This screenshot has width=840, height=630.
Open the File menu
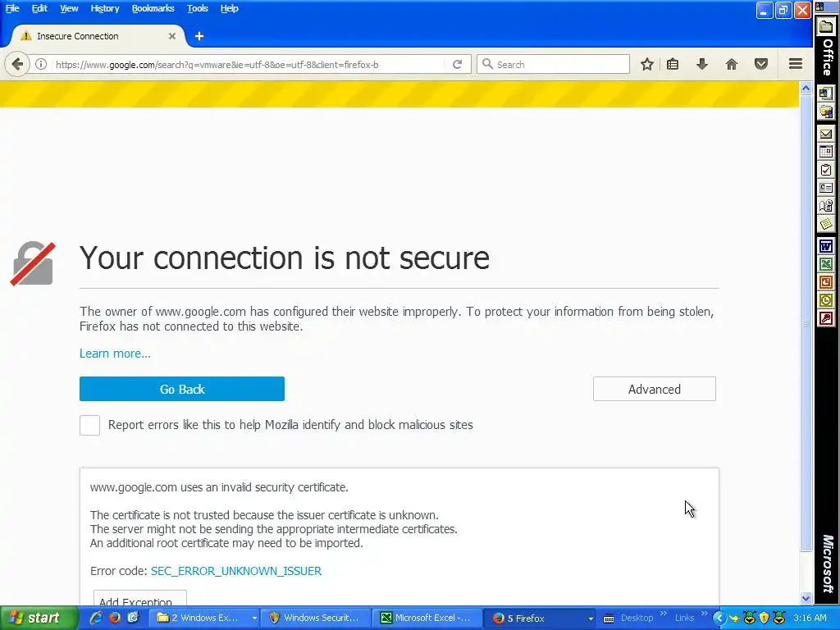12,8
